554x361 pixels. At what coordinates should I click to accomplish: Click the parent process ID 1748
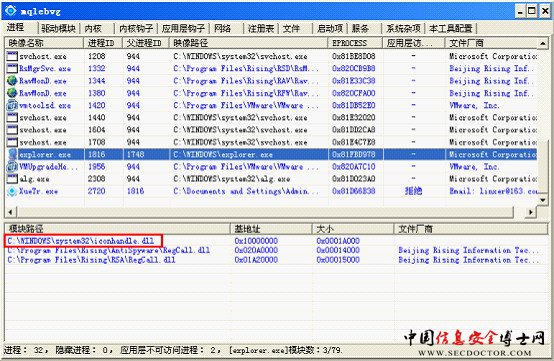coord(135,154)
